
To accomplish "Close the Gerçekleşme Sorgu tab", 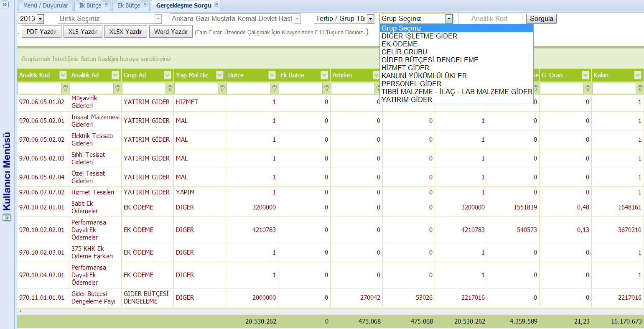I will (x=216, y=5).
